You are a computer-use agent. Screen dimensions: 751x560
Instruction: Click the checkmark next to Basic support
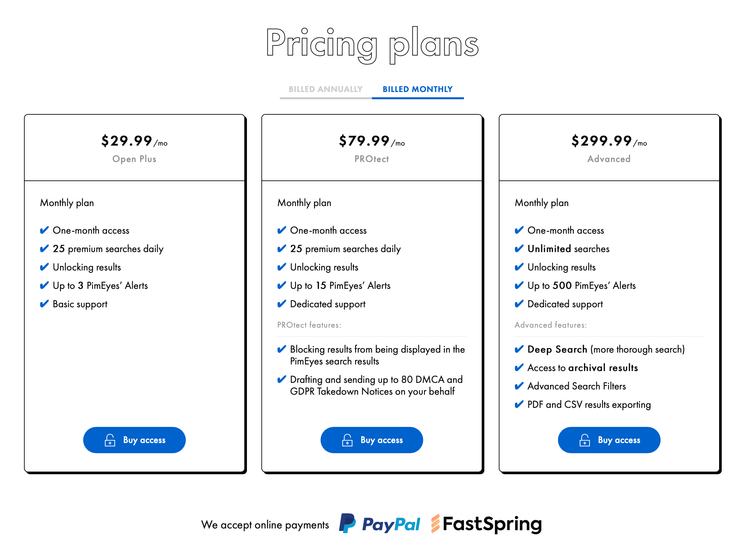(44, 304)
